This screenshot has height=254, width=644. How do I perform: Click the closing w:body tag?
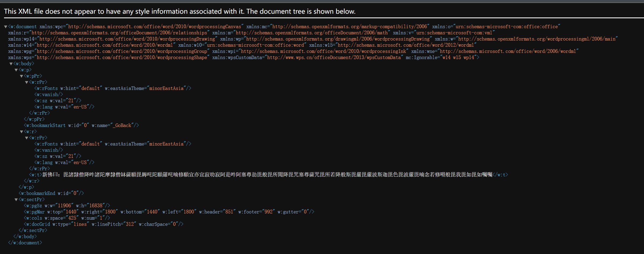25,237
